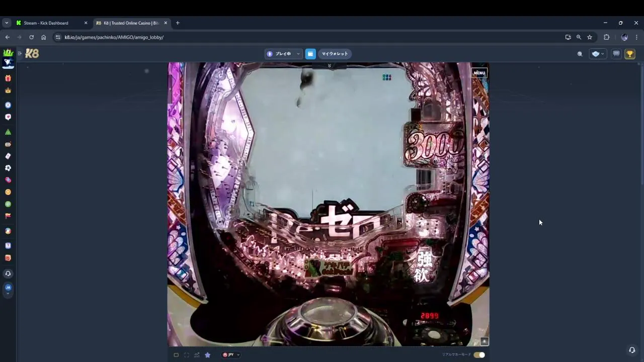Click the playing card sidebar icon

pyautogui.click(x=8, y=156)
